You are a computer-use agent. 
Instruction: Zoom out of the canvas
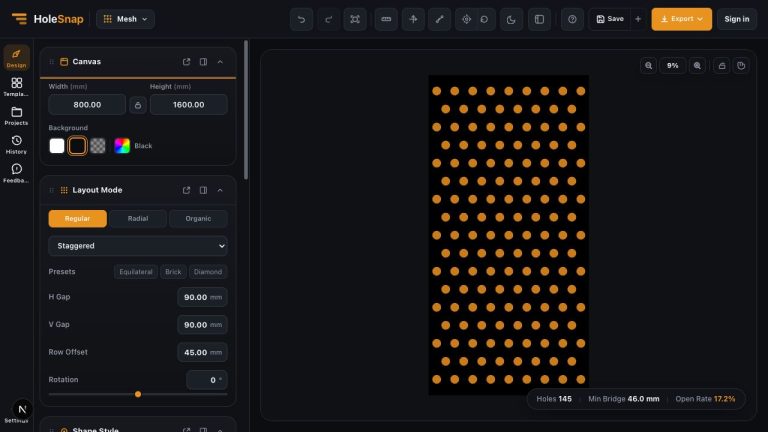click(x=648, y=66)
